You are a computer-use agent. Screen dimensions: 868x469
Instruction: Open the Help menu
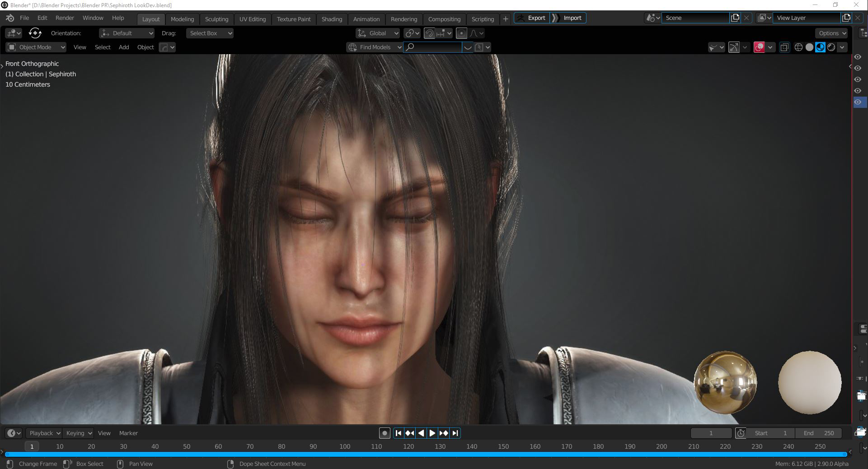click(118, 18)
